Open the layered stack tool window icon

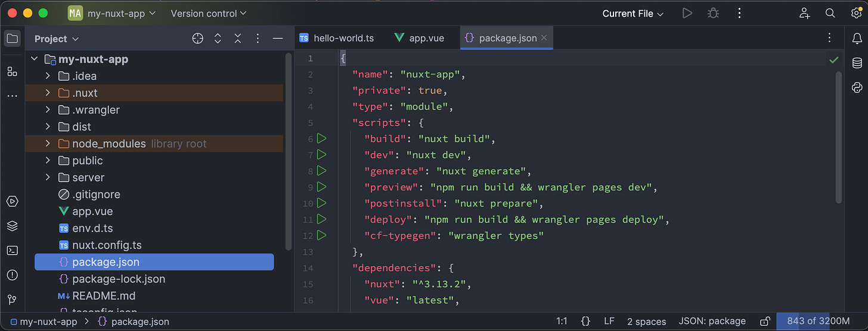tap(12, 226)
